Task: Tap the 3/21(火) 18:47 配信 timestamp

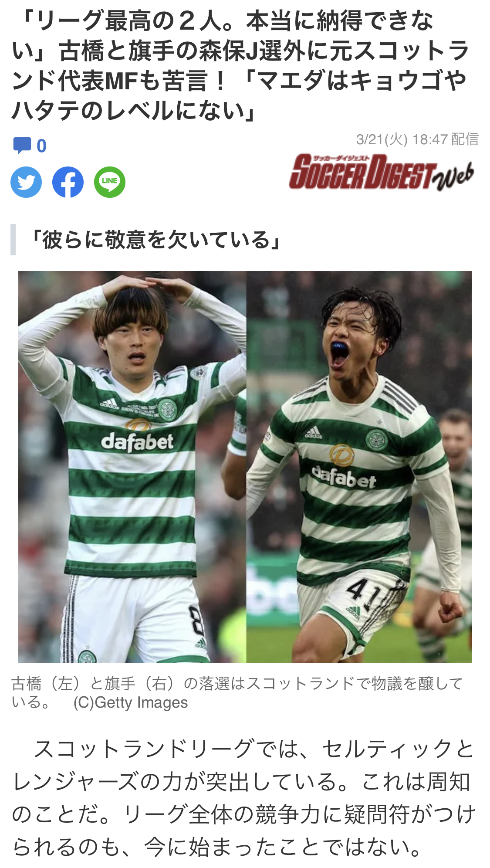Action: [417, 139]
